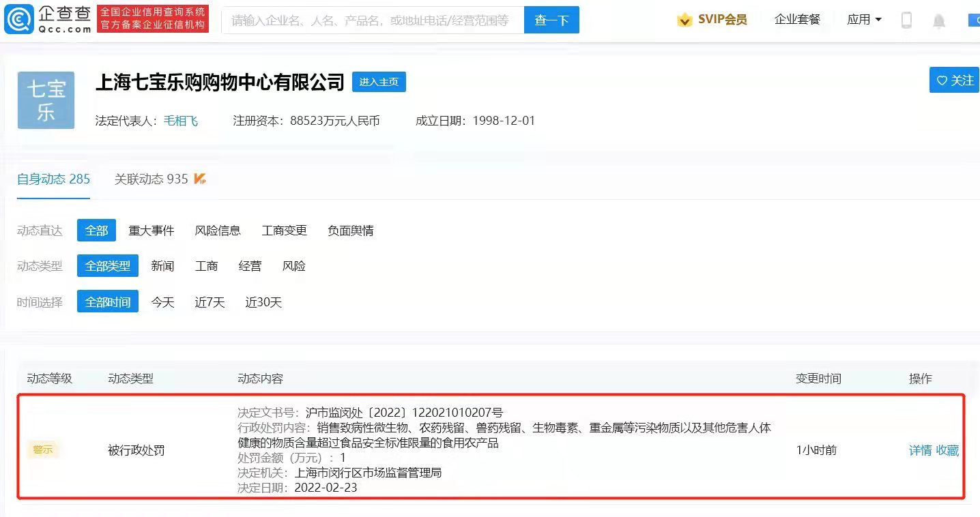Select 全部类型 filter
980x517 pixels.
[108, 266]
